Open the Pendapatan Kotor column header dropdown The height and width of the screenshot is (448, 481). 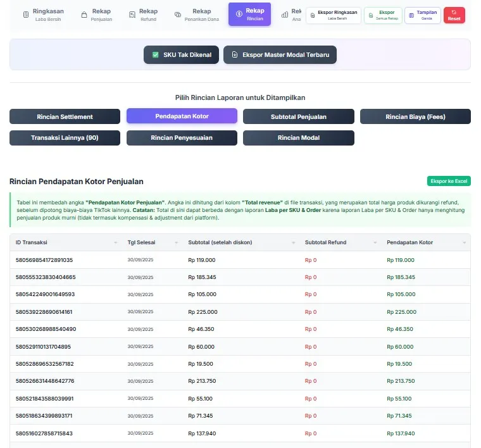click(465, 243)
